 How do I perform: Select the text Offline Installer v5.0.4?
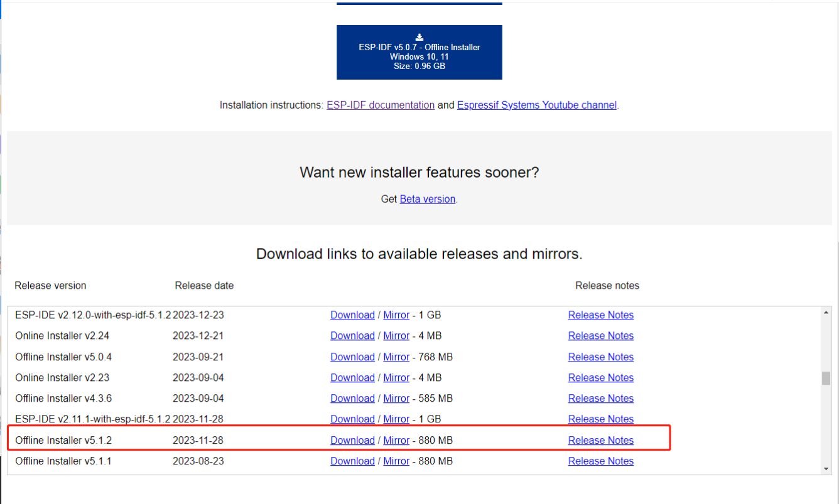pos(63,357)
